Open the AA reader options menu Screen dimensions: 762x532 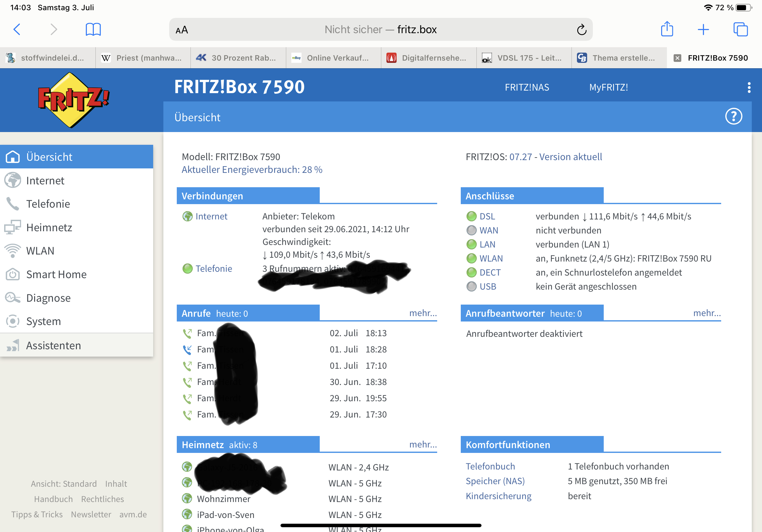click(x=182, y=30)
